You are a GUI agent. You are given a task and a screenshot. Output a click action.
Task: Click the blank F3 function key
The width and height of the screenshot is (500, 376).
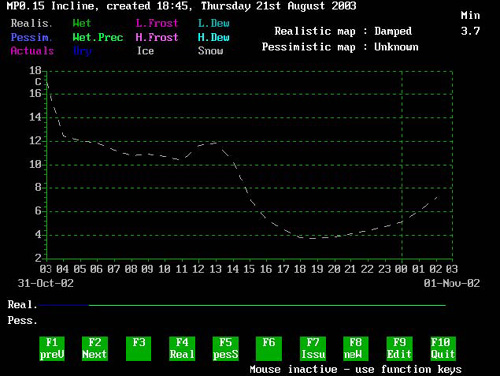pos(138,348)
